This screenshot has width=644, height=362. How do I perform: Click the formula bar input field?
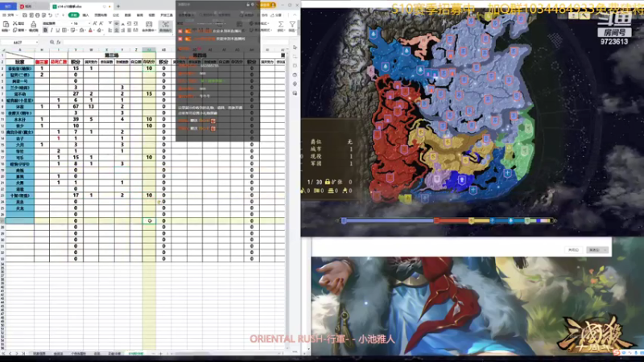[x=176, y=43]
